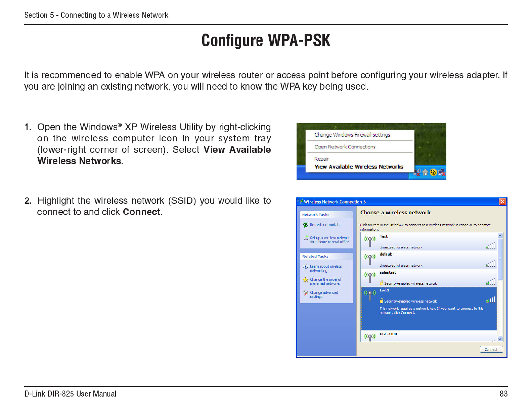Click the Connect button
Image resolution: width=532 pixels, height=411 pixels.
[x=491, y=350]
